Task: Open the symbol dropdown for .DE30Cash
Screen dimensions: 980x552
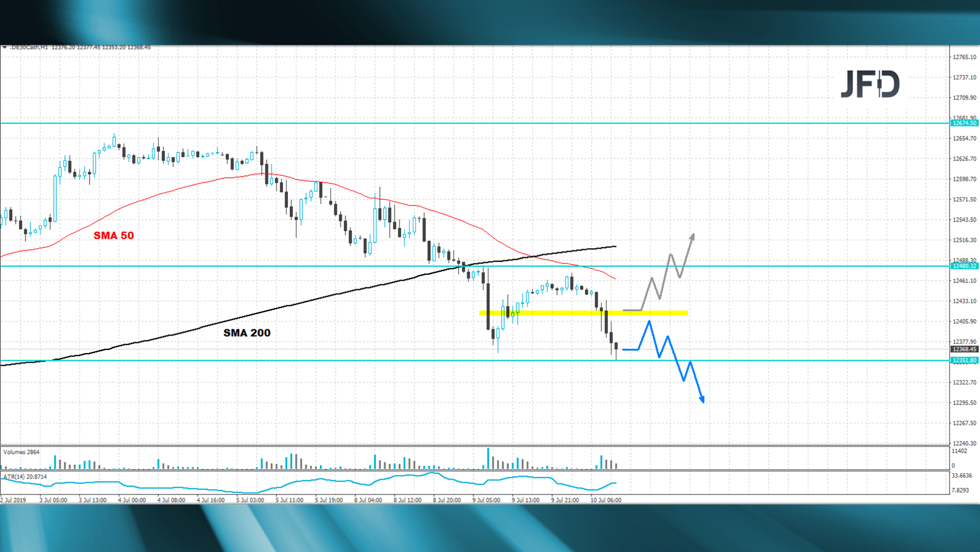Action: (x=25, y=47)
